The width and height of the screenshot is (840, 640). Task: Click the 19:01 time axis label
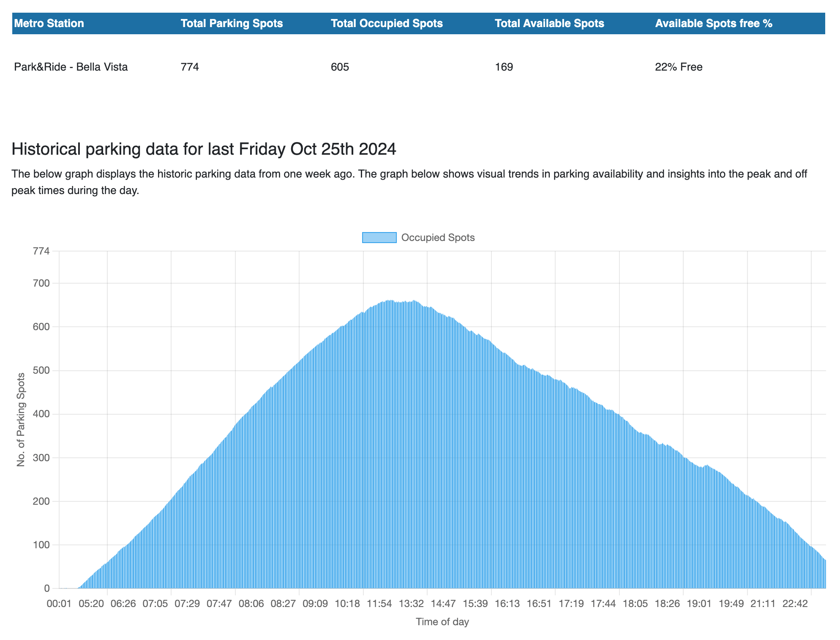pyautogui.click(x=699, y=604)
